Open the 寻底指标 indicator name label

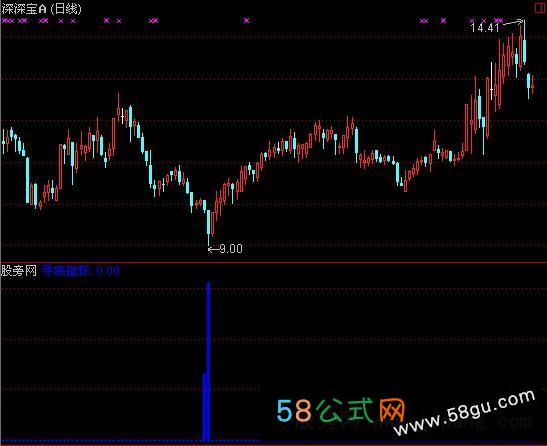pos(66,271)
